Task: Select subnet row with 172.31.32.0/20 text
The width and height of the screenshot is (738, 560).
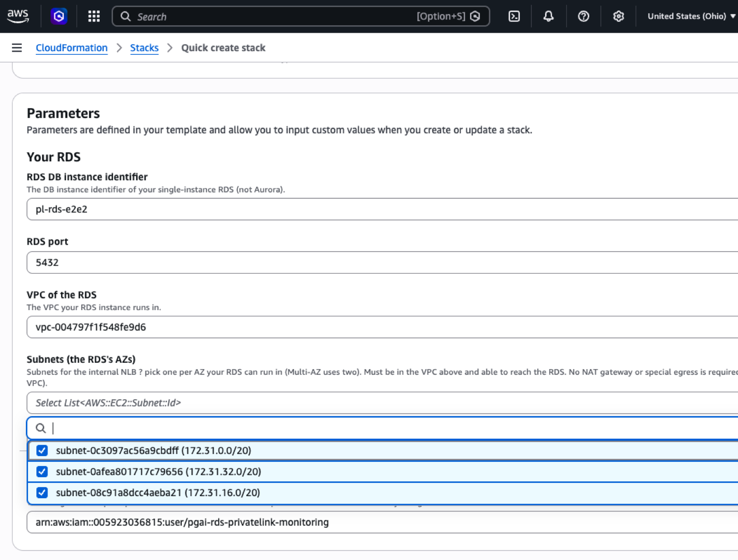Action: pyautogui.click(x=383, y=471)
